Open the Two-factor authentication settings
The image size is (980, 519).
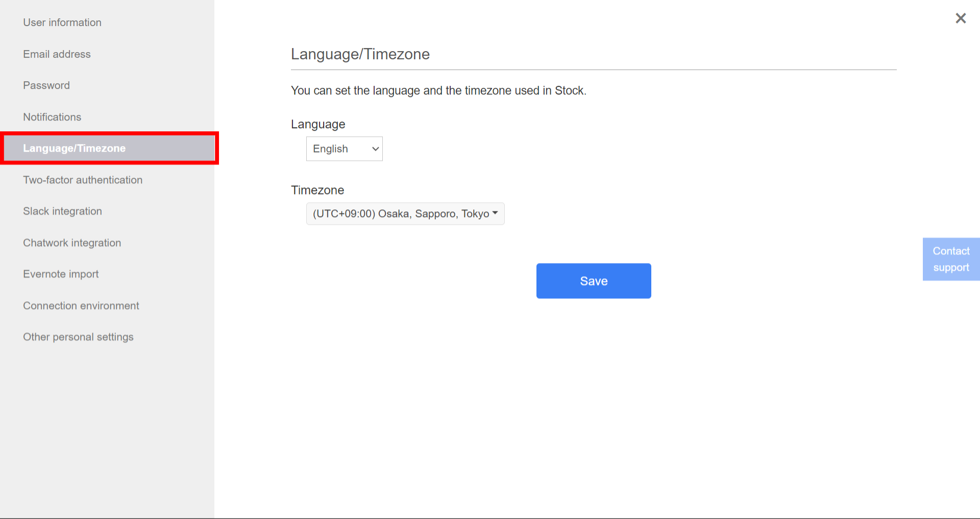point(83,180)
